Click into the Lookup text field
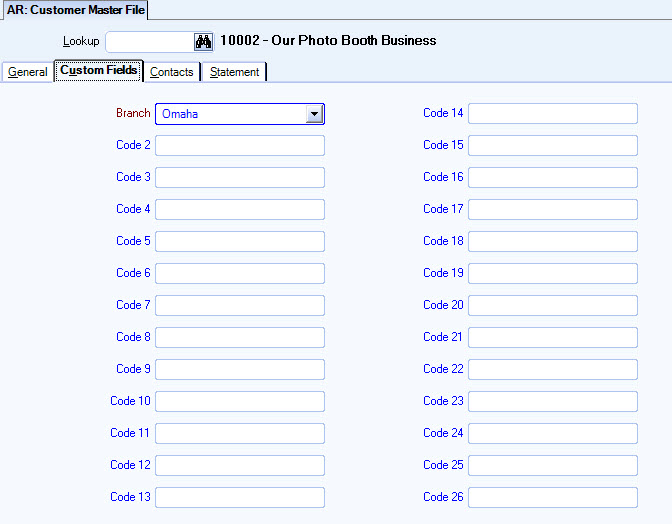The image size is (672, 524). pyautogui.click(x=149, y=42)
